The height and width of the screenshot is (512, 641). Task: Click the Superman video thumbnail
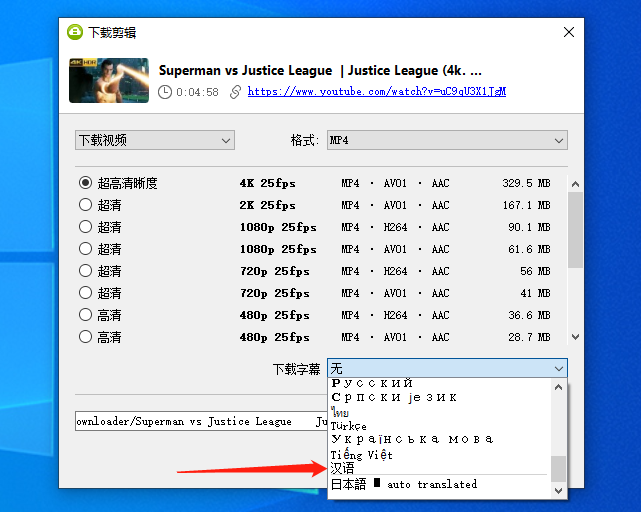point(109,80)
